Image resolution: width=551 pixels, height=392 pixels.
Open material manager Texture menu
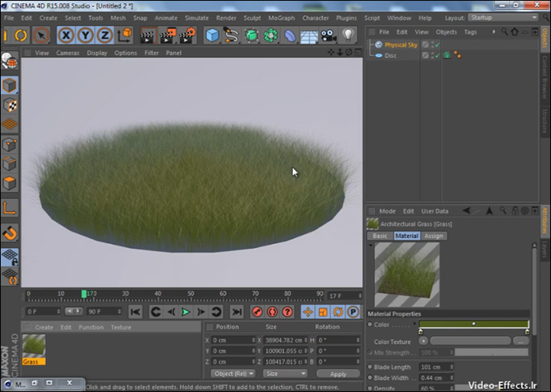coord(121,328)
